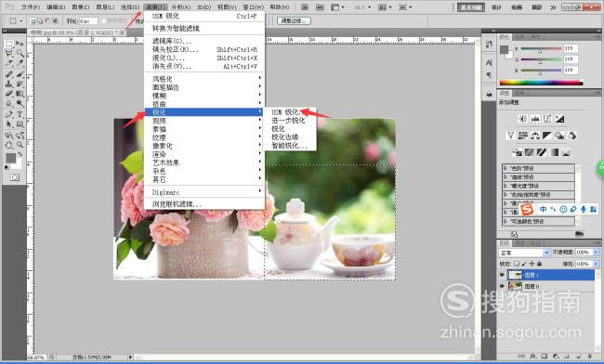Click the 调整边缘 button
The height and width of the screenshot is (364, 604).
(x=294, y=20)
